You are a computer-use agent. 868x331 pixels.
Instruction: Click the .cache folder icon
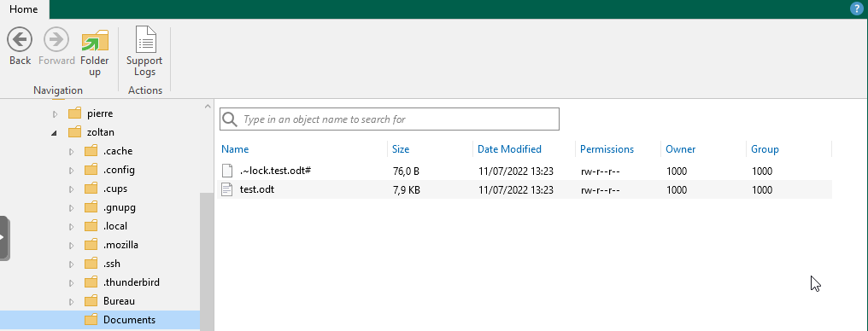click(91, 151)
